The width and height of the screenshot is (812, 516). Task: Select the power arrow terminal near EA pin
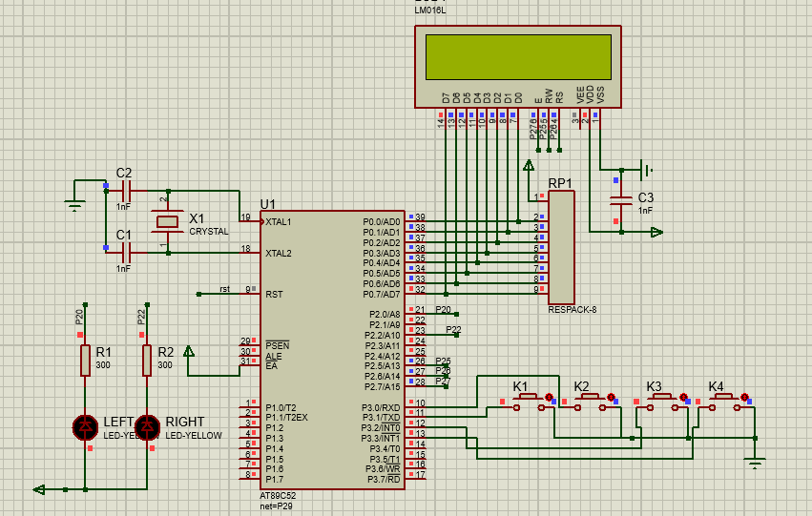click(189, 351)
